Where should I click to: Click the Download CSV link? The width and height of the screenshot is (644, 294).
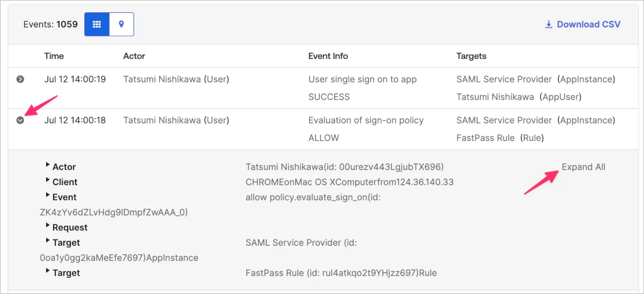[588, 24]
